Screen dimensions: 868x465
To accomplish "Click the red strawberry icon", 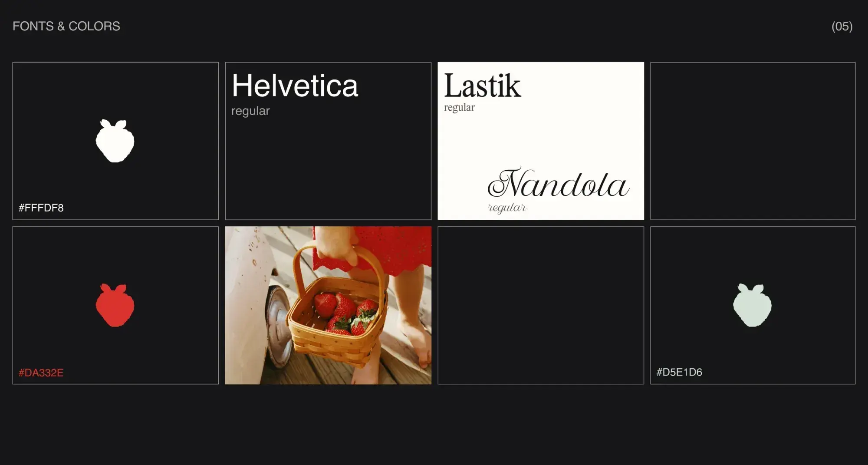I will pos(115,305).
